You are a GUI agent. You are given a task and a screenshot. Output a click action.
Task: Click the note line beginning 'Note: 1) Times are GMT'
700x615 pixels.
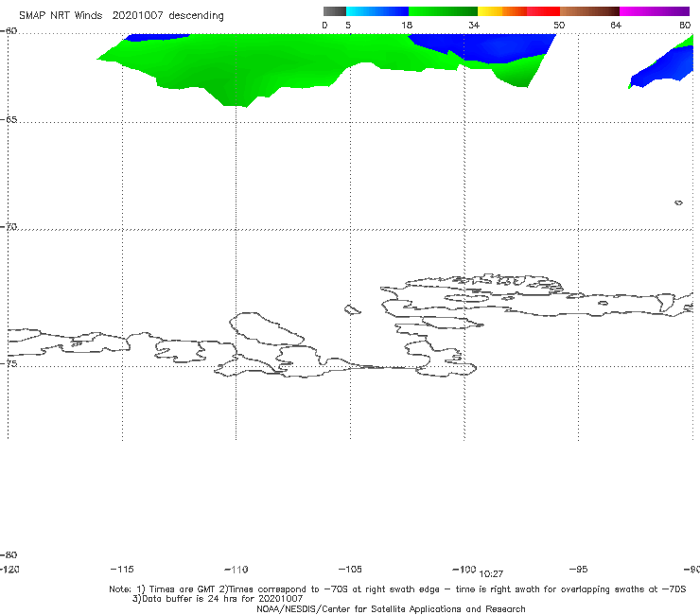397,589
